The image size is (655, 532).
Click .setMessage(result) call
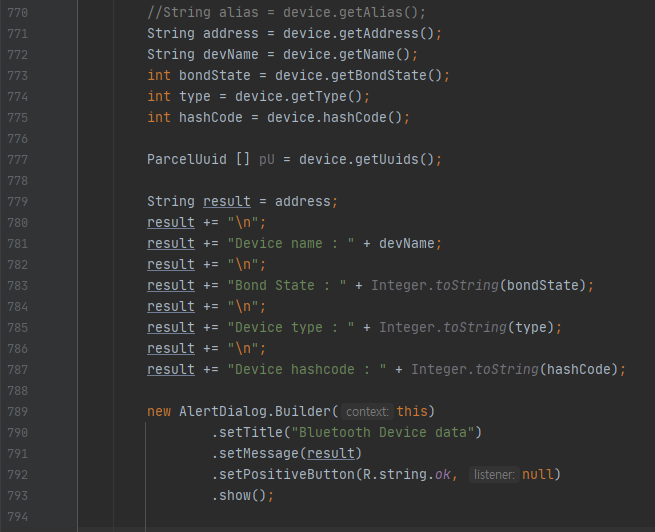(287, 453)
